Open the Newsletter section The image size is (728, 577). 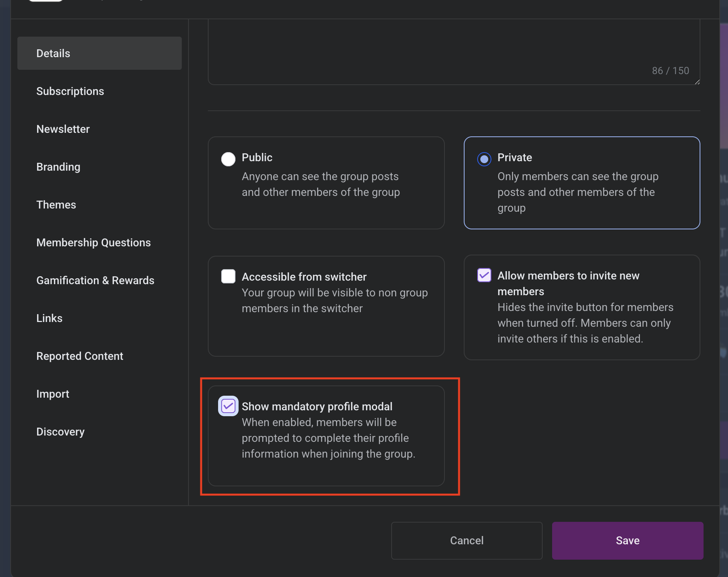click(x=63, y=129)
